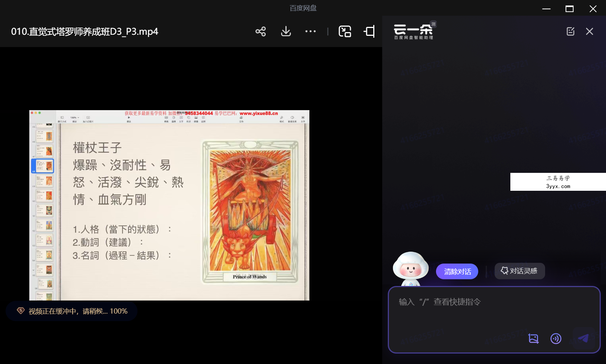Click the share icon in video header
This screenshot has height=364, width=606.
[x=260, y=31]
